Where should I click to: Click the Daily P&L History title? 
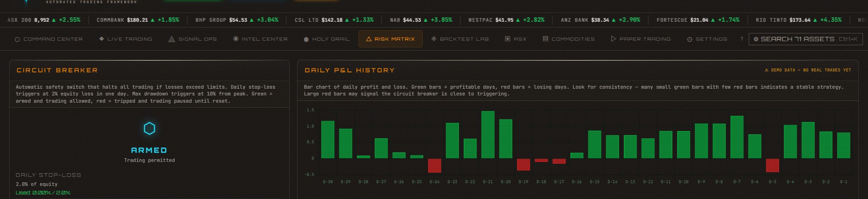(x=349, y=71)
